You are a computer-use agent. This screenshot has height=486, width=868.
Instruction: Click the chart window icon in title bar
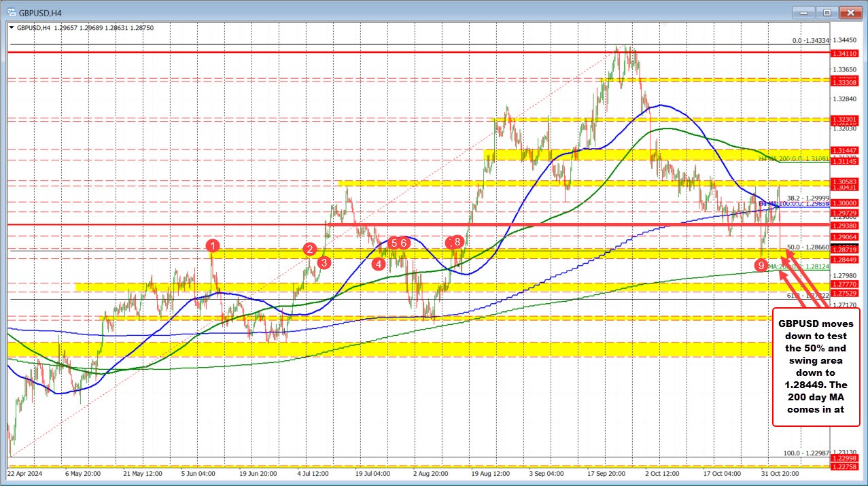pos(11,12)
